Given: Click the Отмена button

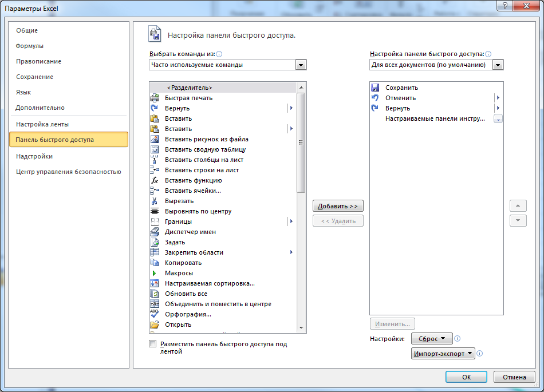Looking at the screenshot, I should 514,377.
